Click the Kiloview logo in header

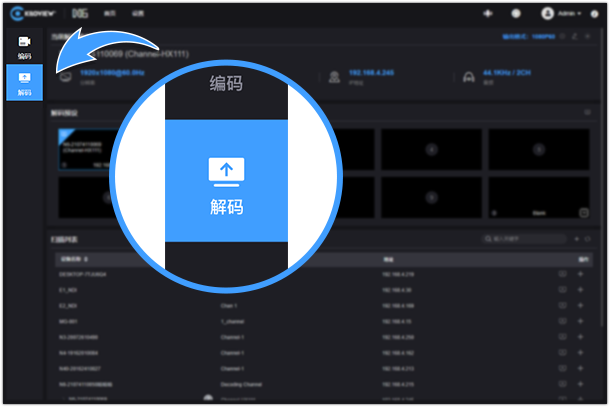pos(33,14)
